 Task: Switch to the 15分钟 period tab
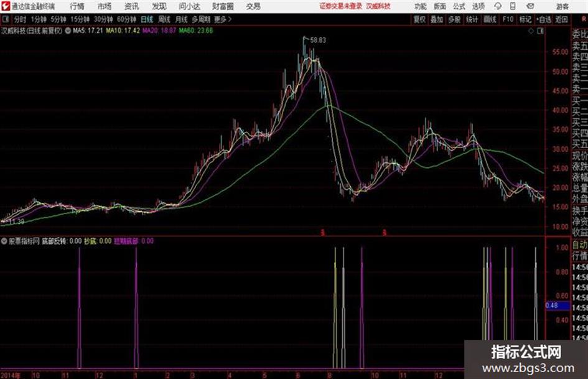tap(80, 19)
